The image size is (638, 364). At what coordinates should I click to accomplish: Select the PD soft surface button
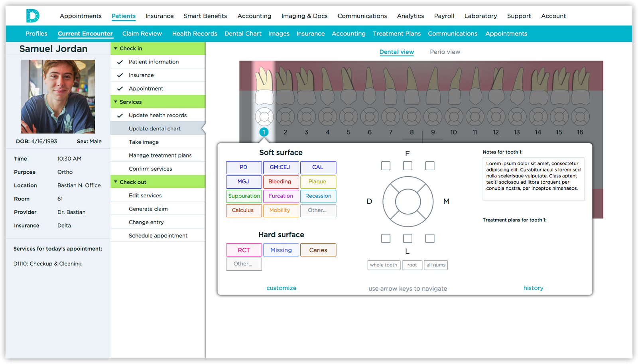244,167
